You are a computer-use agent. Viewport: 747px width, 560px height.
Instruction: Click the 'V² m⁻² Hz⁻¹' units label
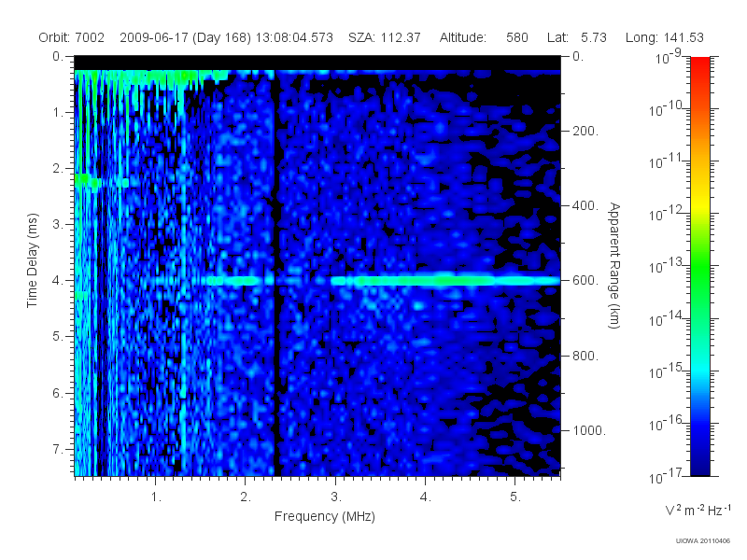click(698, 510)
